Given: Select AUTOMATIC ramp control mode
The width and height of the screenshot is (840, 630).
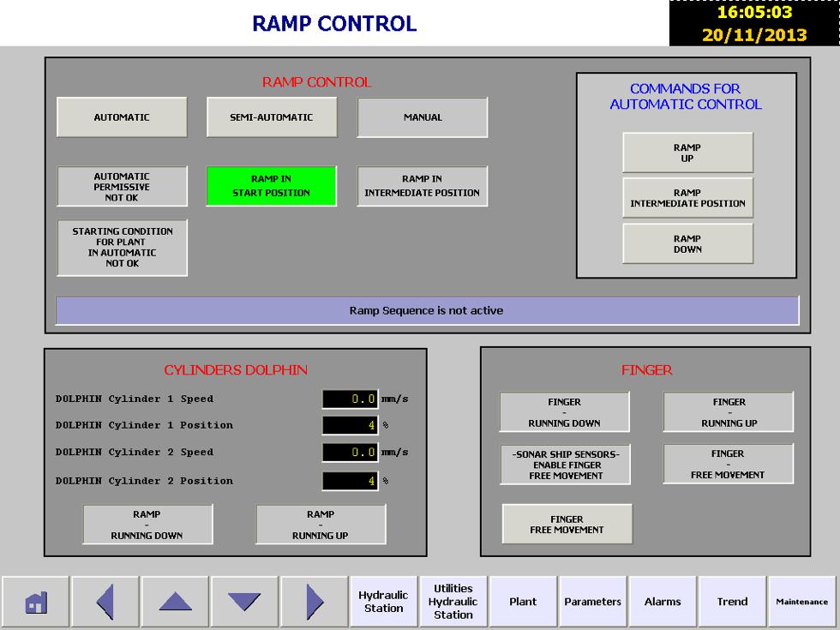Looking at the screenshot, I should click(x=122, y=117).
